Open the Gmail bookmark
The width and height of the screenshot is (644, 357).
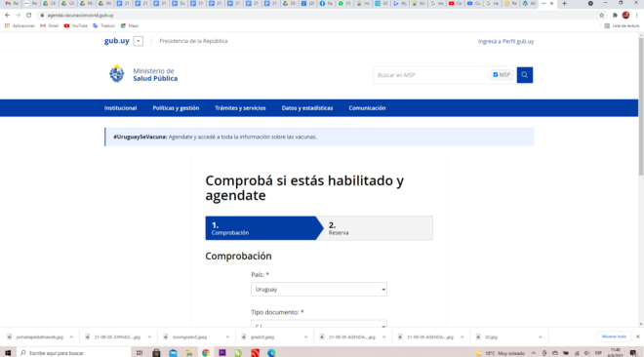coord(50,26)
